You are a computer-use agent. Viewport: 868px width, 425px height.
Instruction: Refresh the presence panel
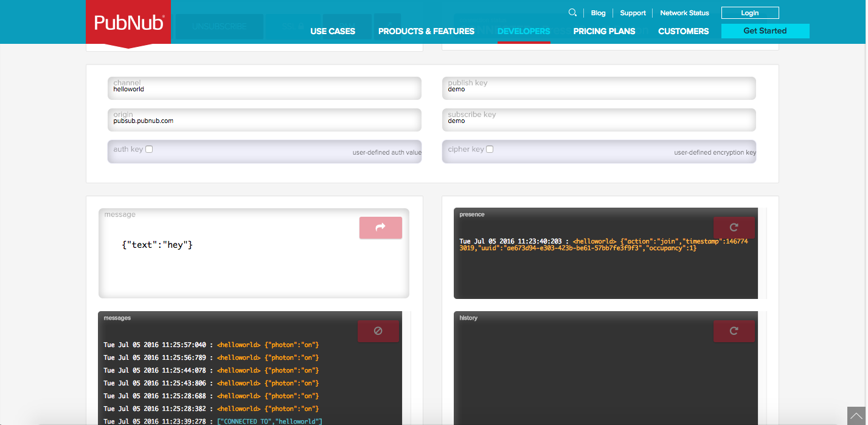click(734, 227)
